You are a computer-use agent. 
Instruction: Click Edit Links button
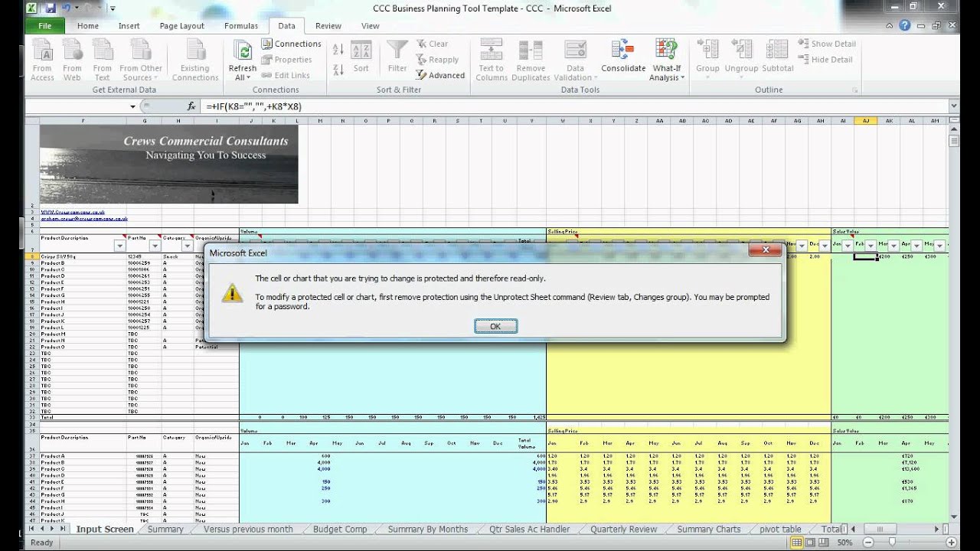pyautogui.click(x=286, y=75)
